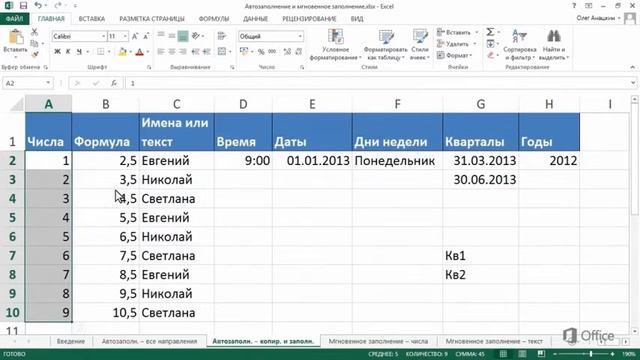
Task: Decrease decimal places icon
Action: (x=298, y=51)
